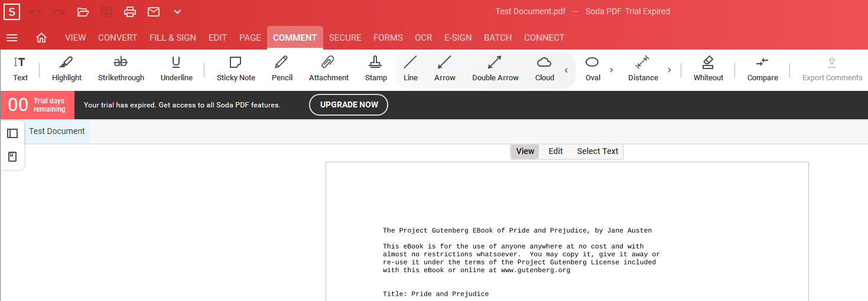Open the bookmarks panel icon

(12, 157)
